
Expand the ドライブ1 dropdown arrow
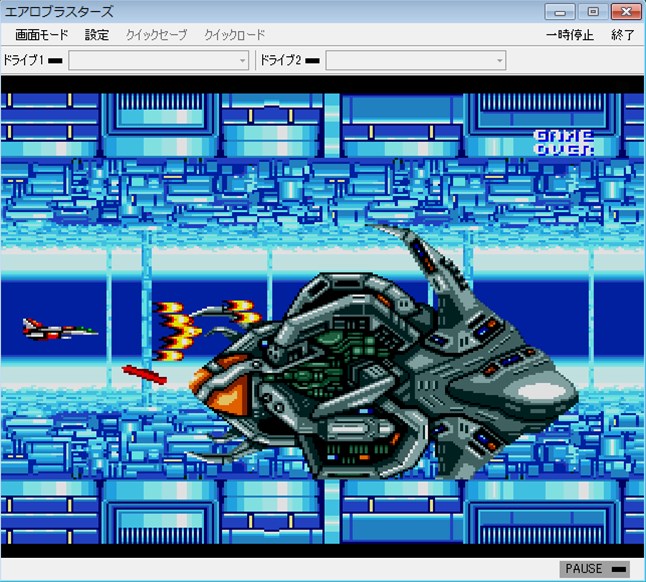point(243,61)
